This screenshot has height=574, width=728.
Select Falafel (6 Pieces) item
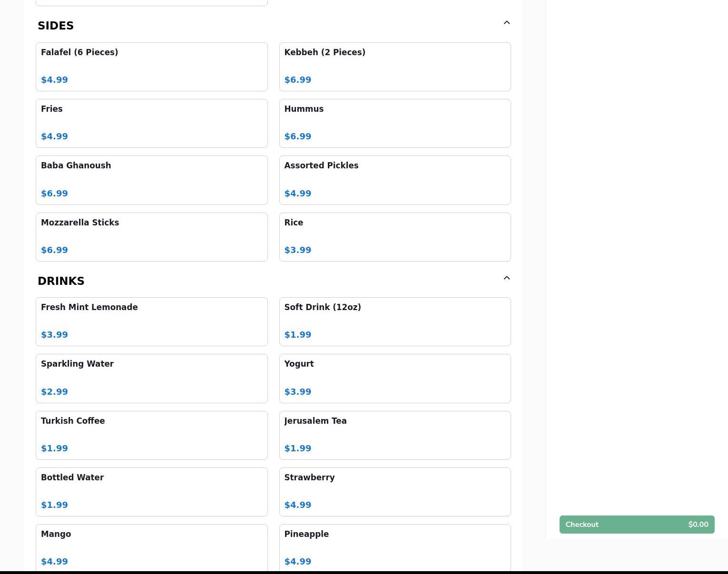click(x=151, y=67)
